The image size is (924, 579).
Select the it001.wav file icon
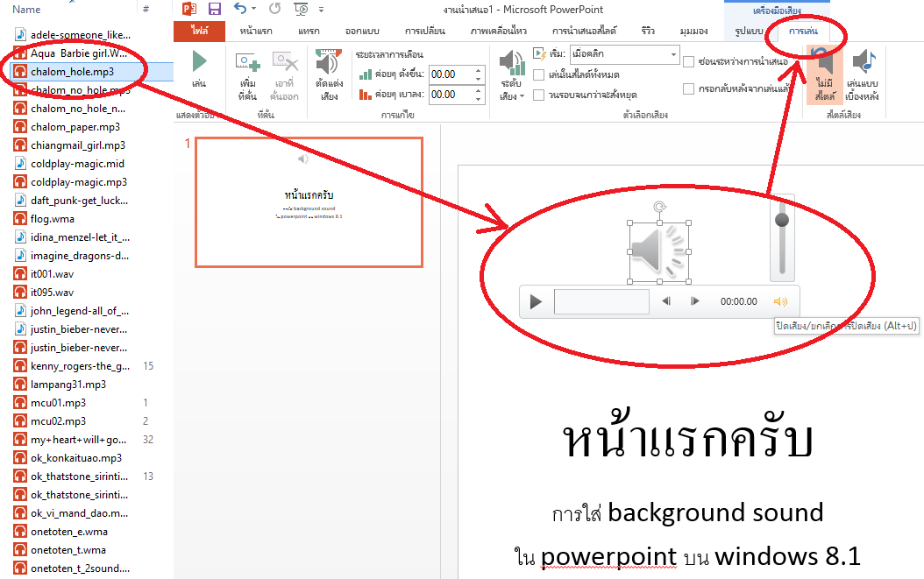21,274
